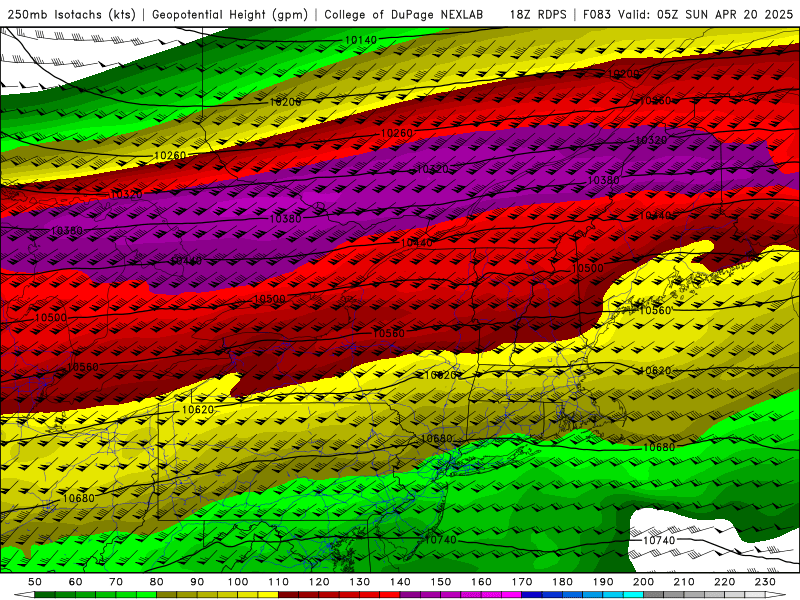Click the 150 legend value
800x600 pixels.
pos(441,582)
